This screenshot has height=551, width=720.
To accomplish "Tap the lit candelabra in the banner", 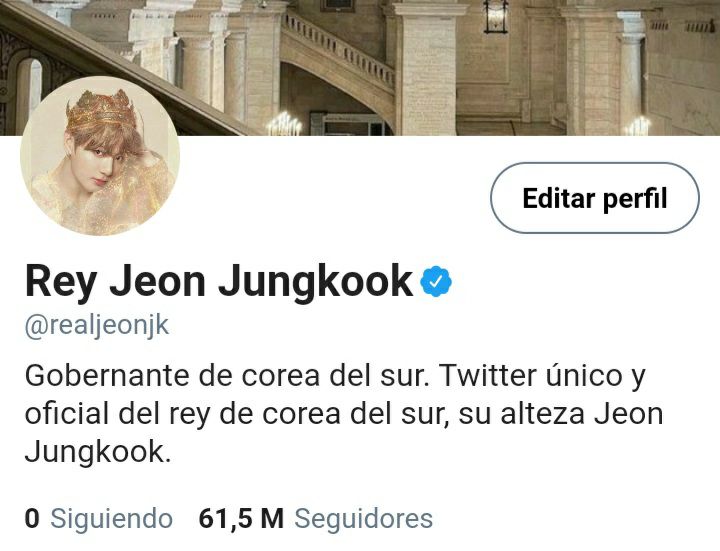I will click(x=285, y=123).
